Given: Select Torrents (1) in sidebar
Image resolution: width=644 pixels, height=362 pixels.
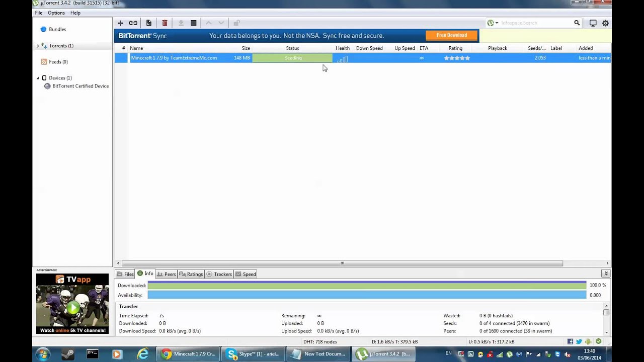Looking at the screenshot, I should pos(61,46).
